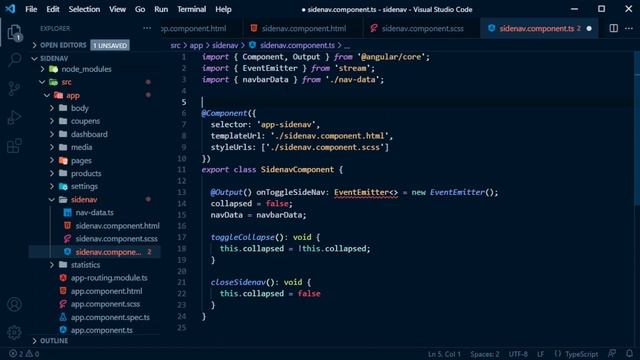Click the sidenav.component.ts breadcrumb
The height and width of the screenshot is (360, 640).
[x=297, y=45]
